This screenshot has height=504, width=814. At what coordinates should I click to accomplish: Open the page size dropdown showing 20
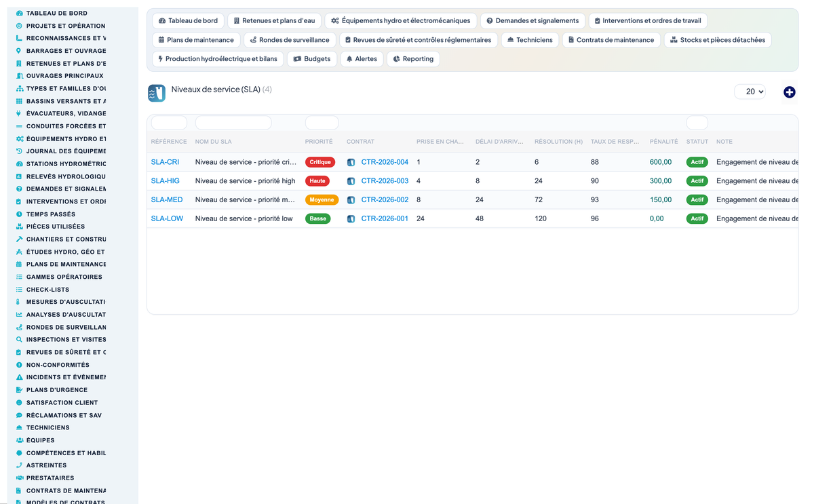tap(750, 92)
